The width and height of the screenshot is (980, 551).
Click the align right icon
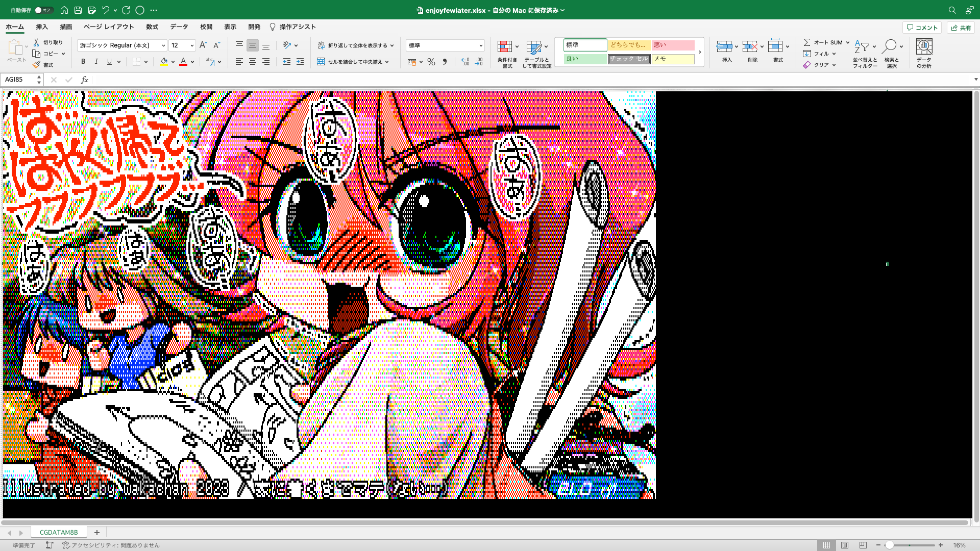(x=266, y=61)
